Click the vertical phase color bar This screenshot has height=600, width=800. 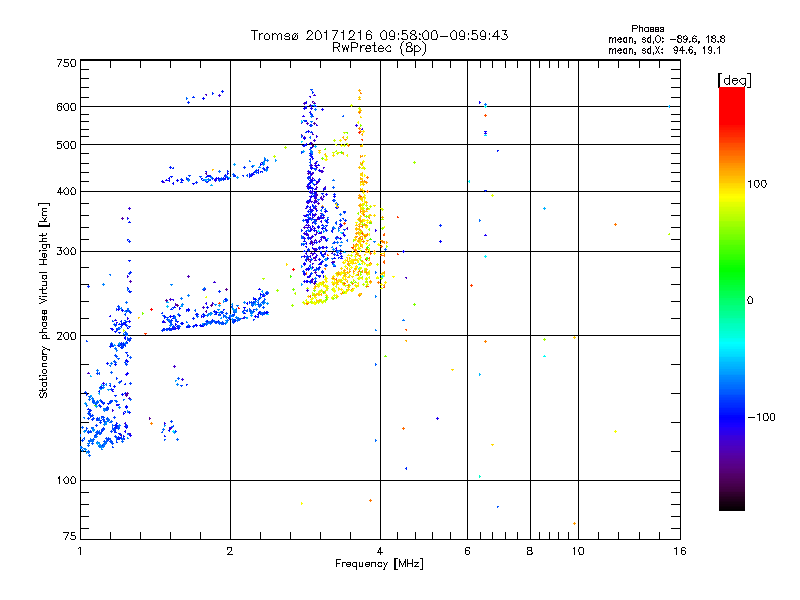point(732,299)
